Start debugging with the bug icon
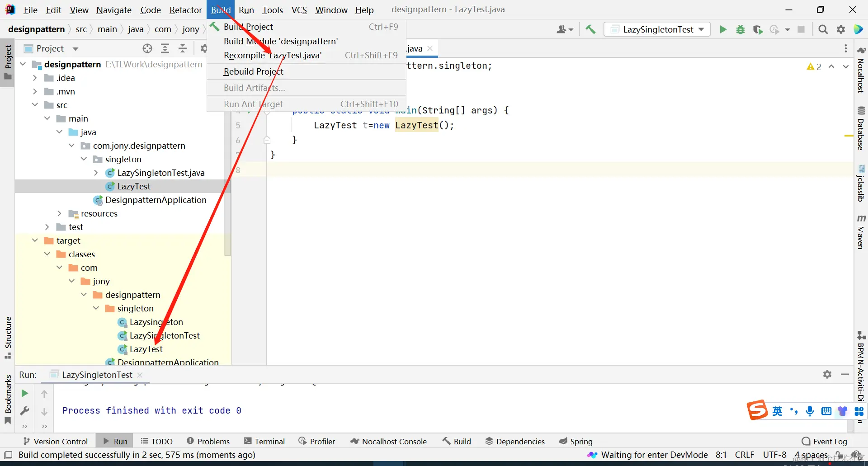 click(741, 29)
